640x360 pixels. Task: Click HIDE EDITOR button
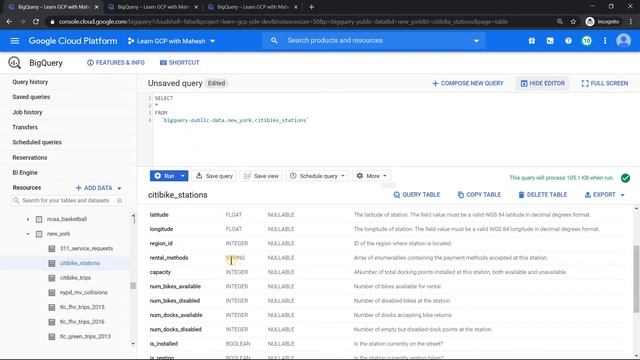pyautogui.click(x=542, y=83)
